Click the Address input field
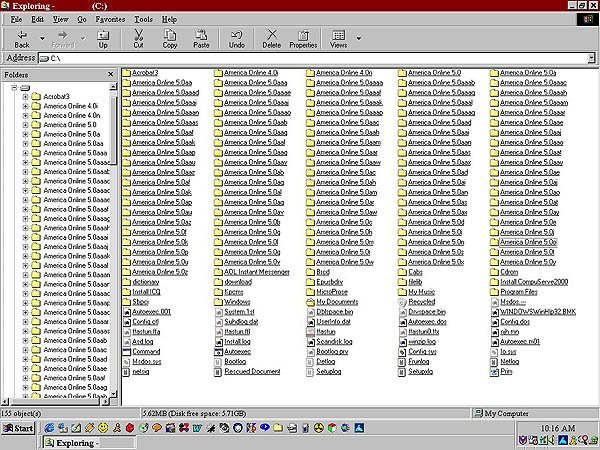 [300, 59]
